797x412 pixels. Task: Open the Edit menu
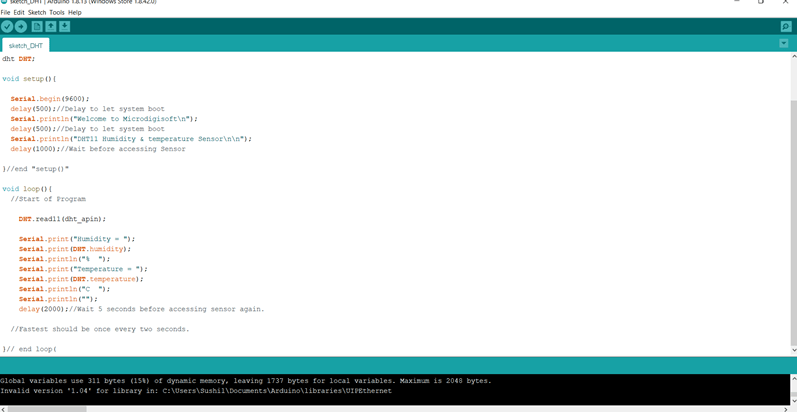[19, 12]
